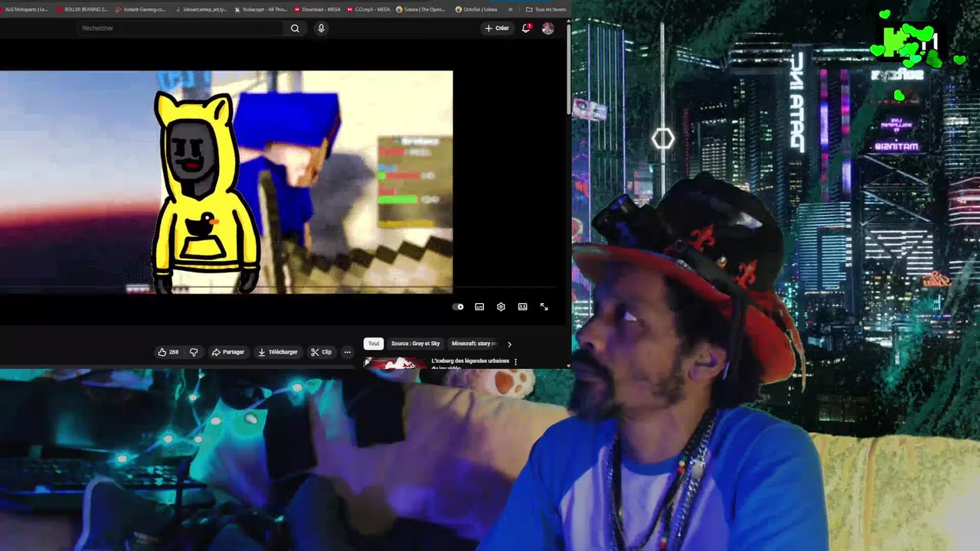Click the Créer button

click(x=497, y=28)
